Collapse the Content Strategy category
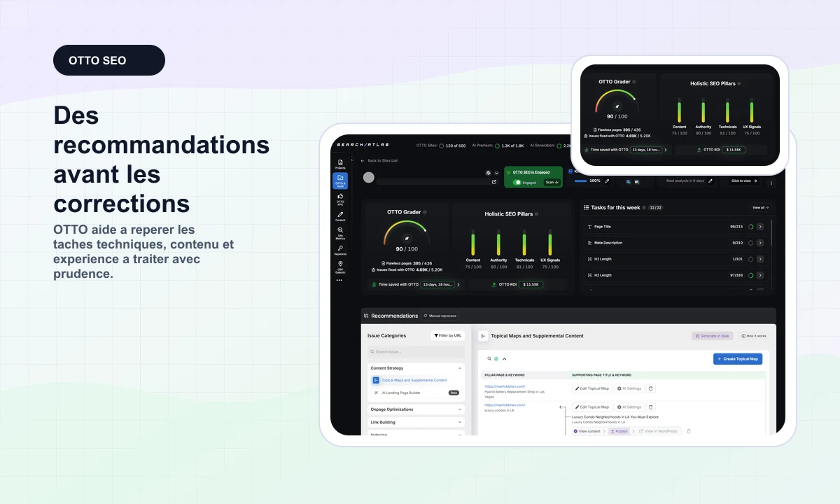Image resolution: width=840 pixels, height=504 pixels. 460,368
